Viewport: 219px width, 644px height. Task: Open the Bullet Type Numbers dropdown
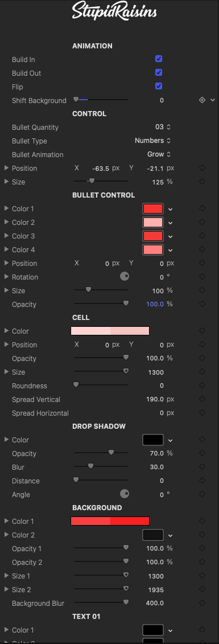(x=152, y=141)
